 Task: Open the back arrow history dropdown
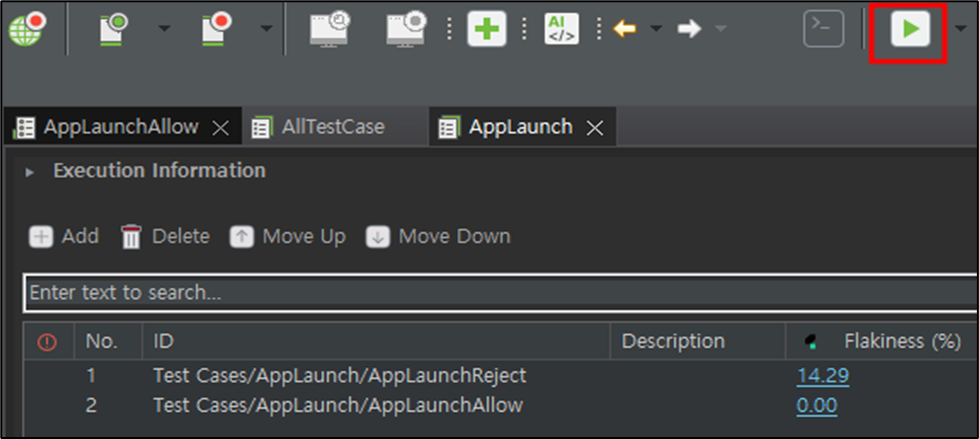point(656,29)
